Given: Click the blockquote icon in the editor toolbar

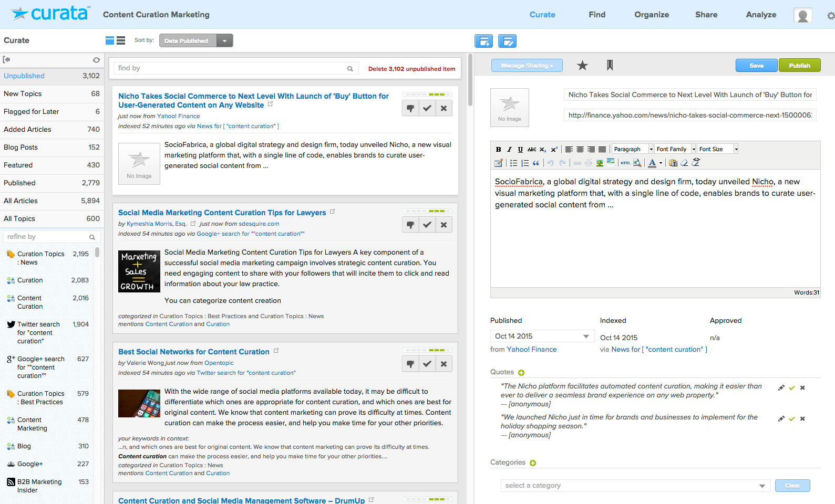Looking at the screenshot, I should (536, 163).
